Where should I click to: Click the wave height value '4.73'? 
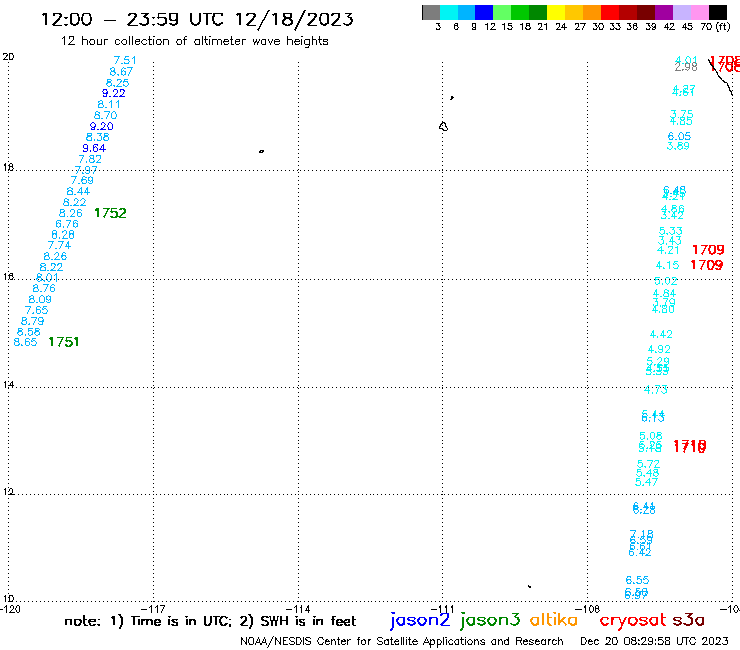coord(656,389)
